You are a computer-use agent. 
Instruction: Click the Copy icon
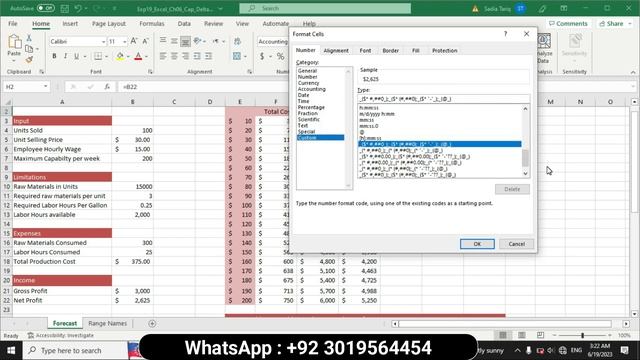(29, 49)
